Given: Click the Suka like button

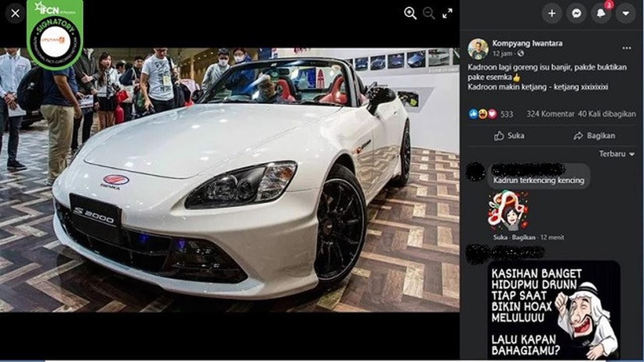Looking at the screenshot, I should (x=509, y=135).
